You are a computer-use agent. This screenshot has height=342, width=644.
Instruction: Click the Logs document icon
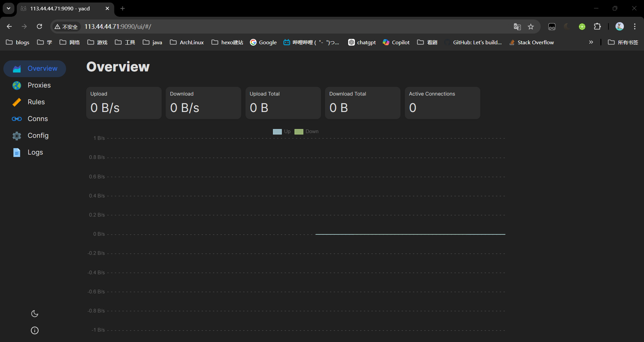17,153
